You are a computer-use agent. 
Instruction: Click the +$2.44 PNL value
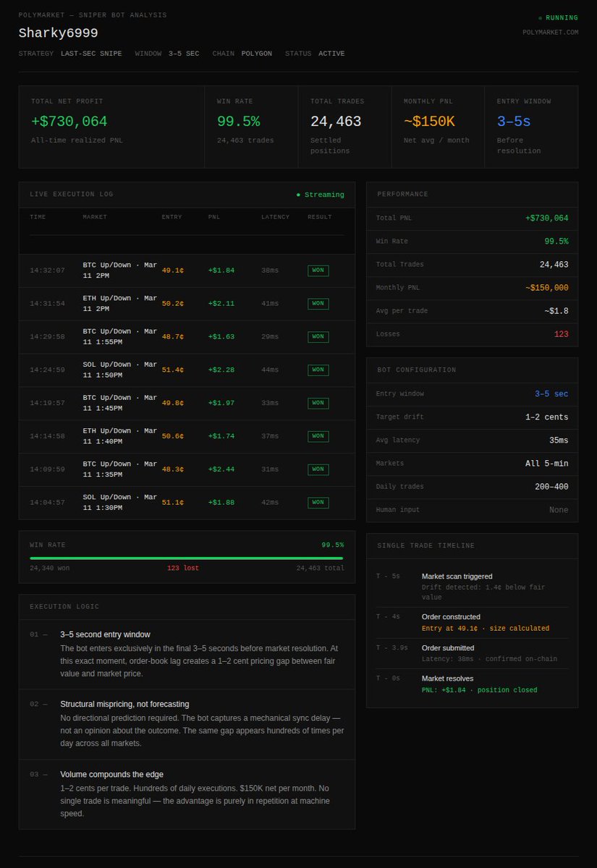[x=221, y=469]
